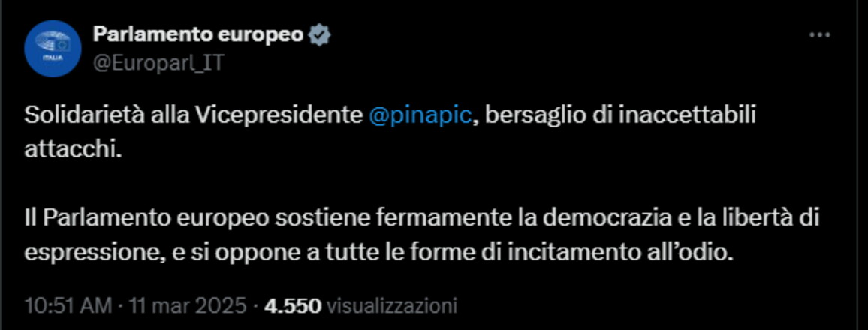Click the word attacchi on second line
The width and height of the screenshot is (868, 330).
(x=71, y=148)
